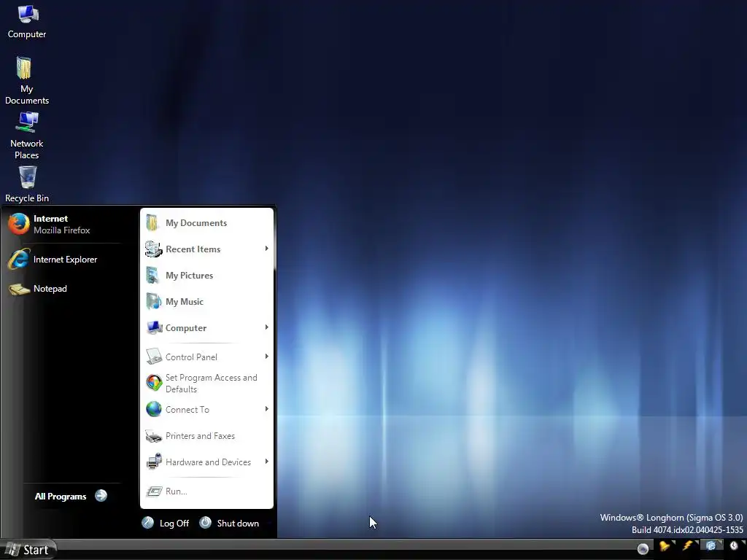This screenshot has height=560, width=747.
Task: Select the Network Places desktop icon
Action: [27, 136]
